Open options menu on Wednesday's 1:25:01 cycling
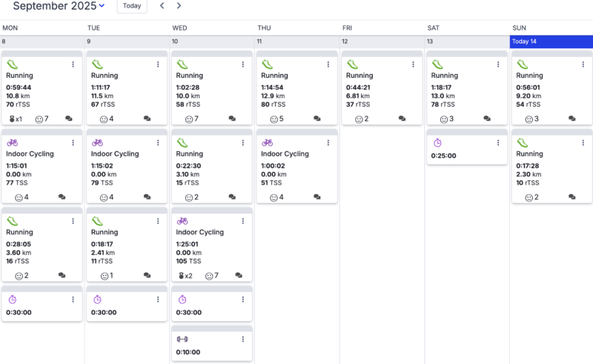Image resolution: width=593 pixels, height=364 pixels. pos(243,221)
